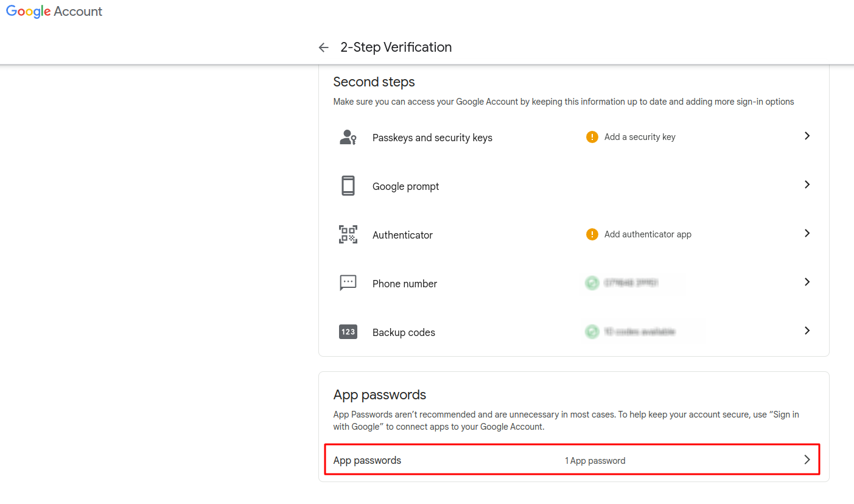The height and width of the screenshot is (504, 854).
Task: Open Google prompt via its chevron arrow
Action: coord(807,184)
